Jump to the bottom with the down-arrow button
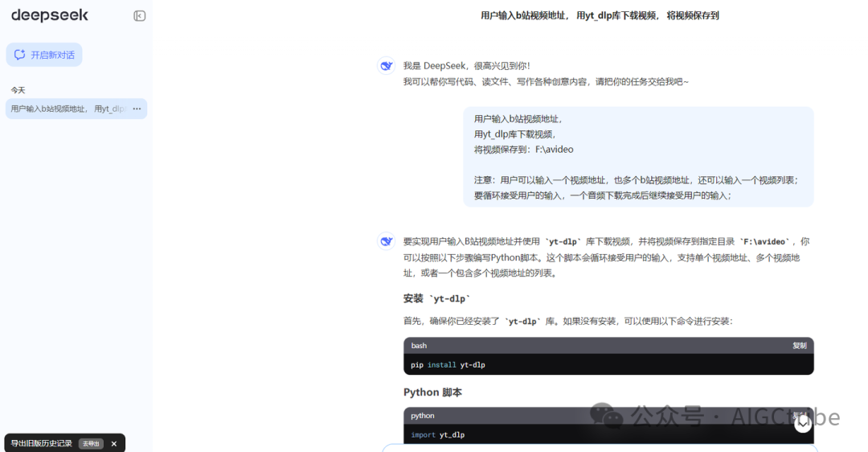 [803, 424]
